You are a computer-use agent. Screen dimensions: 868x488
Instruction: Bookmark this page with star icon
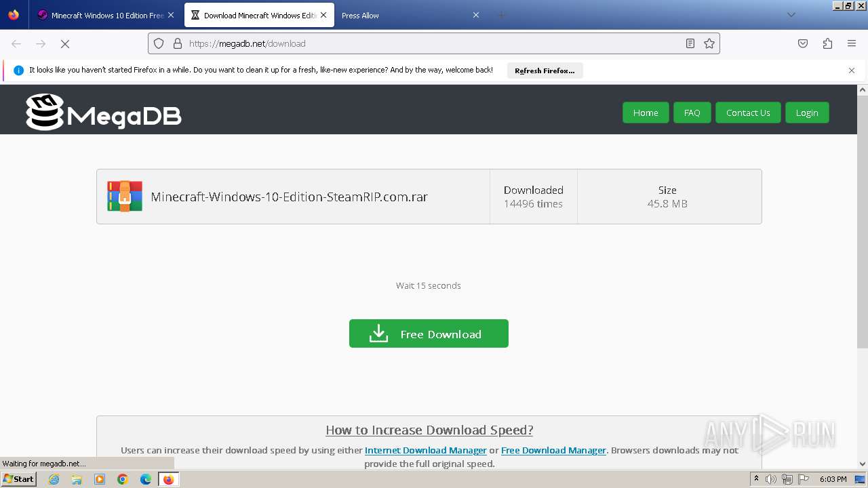click(x=709, y=43)
